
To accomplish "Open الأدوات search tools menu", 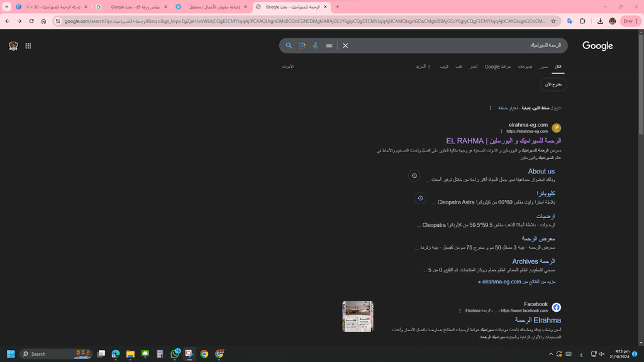I will (287, 67).
